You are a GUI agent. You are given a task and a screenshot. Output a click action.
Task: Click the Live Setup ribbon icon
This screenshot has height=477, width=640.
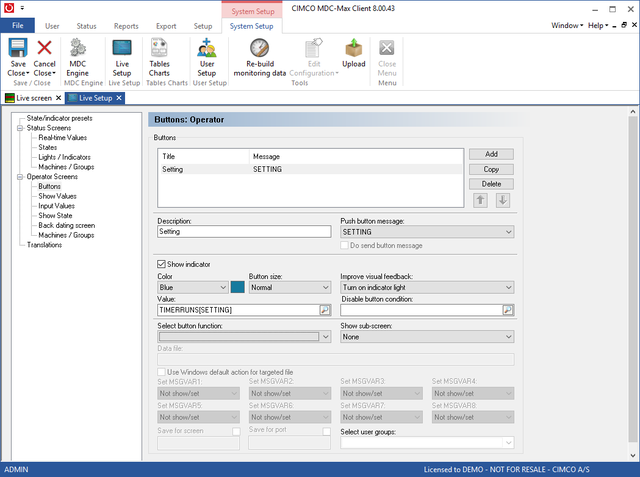click(121, 49)
